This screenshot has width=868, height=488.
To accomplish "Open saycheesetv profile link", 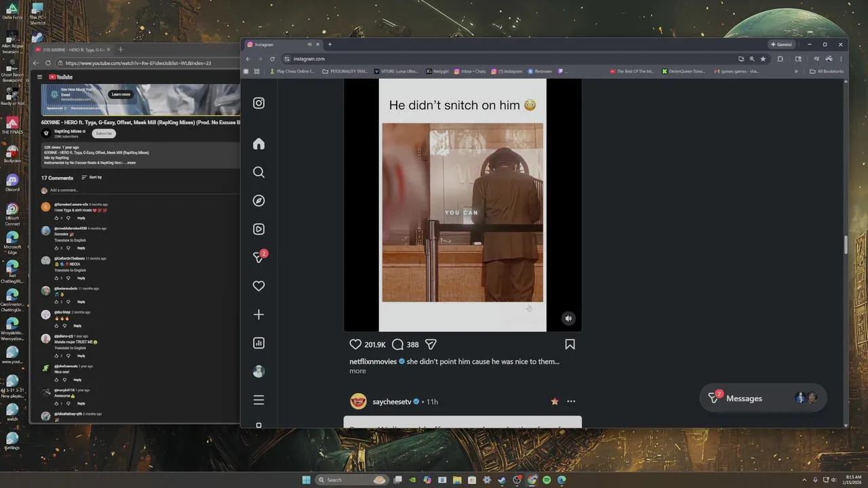I will coord(392,402).
